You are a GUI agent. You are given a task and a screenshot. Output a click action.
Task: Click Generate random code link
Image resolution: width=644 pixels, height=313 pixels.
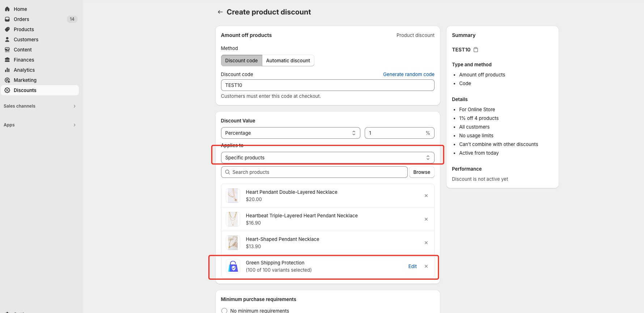click(408, 74)
